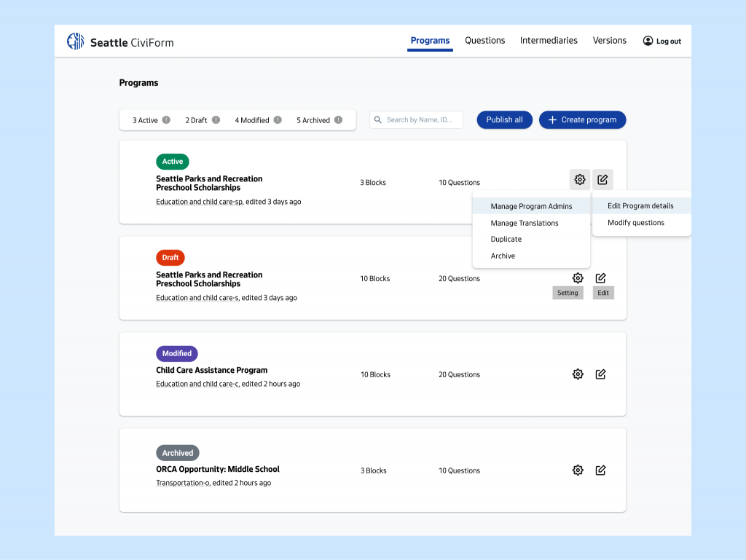This screenshot has height=560, width=746.
Task: Click edit icon for Child Care Assistance Program
Action: pyautogui.click(x=600, y=374)
